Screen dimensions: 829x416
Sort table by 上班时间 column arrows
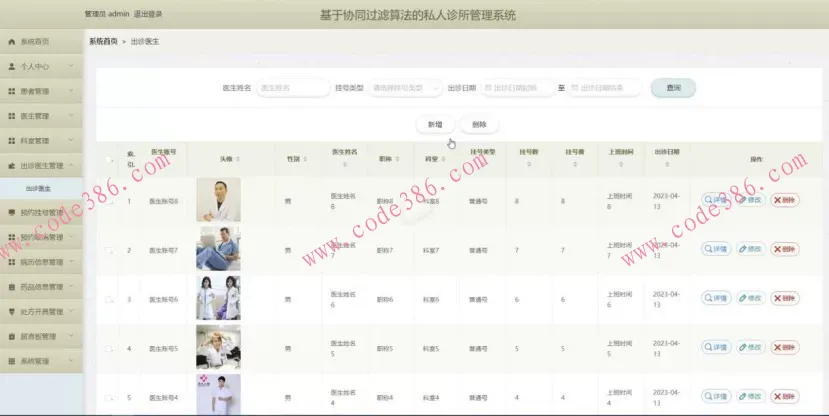621,164
